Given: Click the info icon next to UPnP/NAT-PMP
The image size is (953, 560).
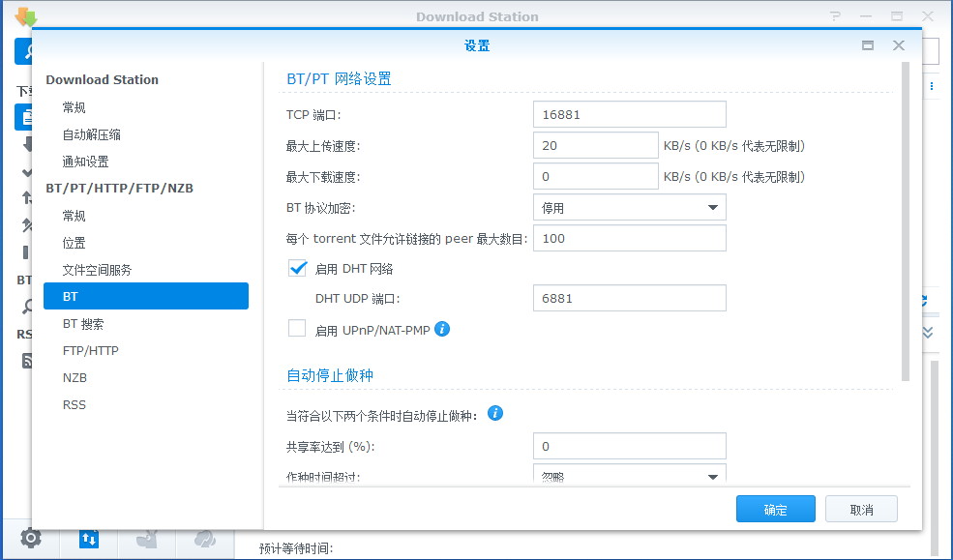Looking at the screenshot, I should pos(442,329).
